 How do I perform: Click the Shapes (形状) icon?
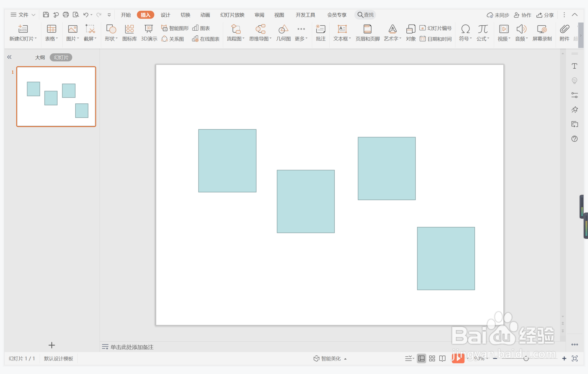pyautogui.click(x=111, y=29)
